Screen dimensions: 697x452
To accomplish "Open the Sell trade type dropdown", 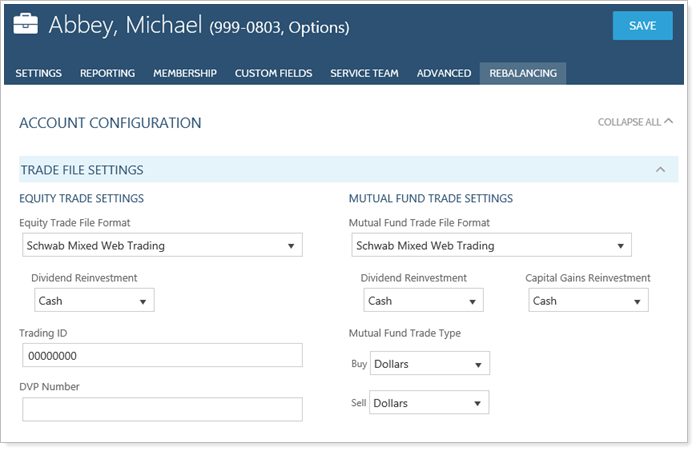I will coord(430,403).
